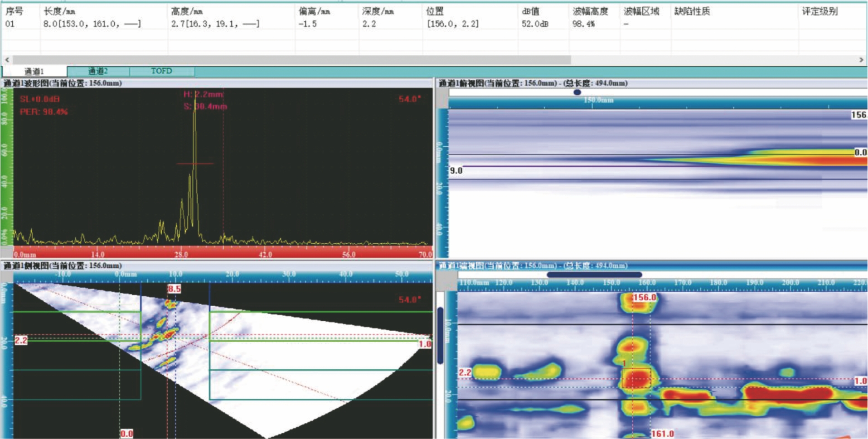This screenshot has height=439, width=868.
Task: Switch to the 通道2 tab
Action: (98, 71)
